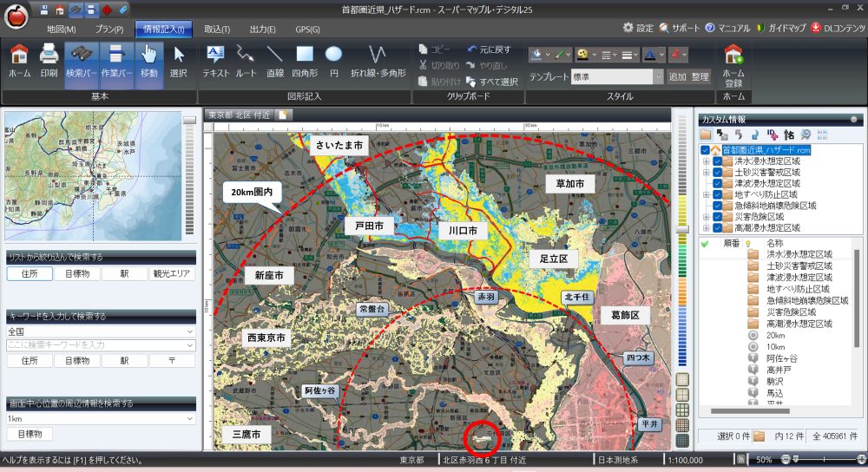The height and width of the screenshot is (472, 868).
Task: Activate the 折れ線・多角形 polyline tool
Action: 378,62
